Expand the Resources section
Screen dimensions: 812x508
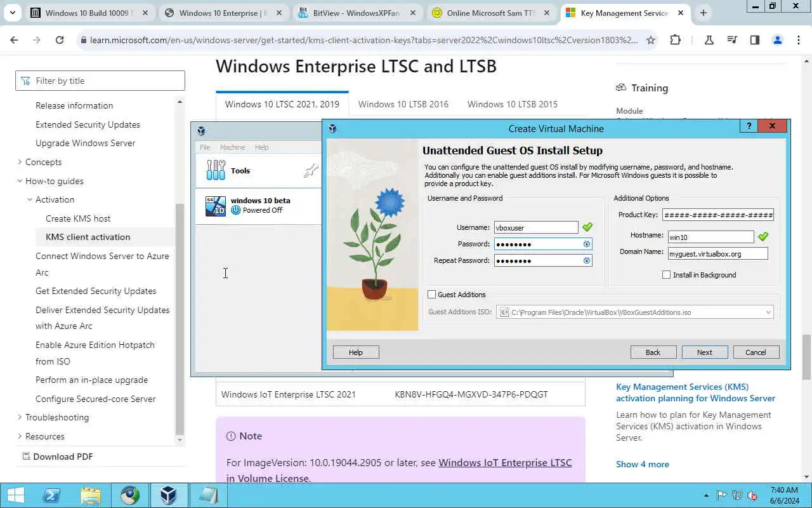20,436
